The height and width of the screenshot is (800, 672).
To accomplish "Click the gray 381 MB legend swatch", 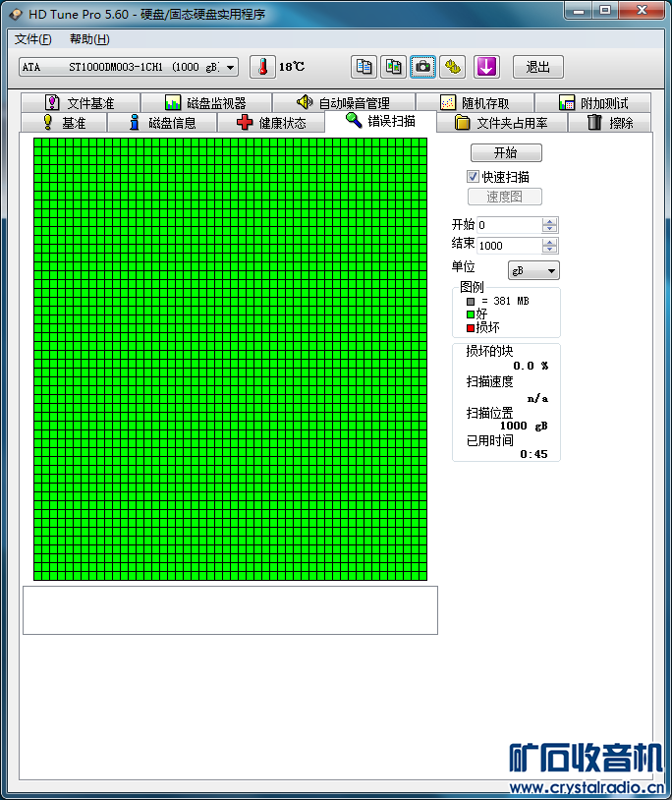I will (470, 302).
